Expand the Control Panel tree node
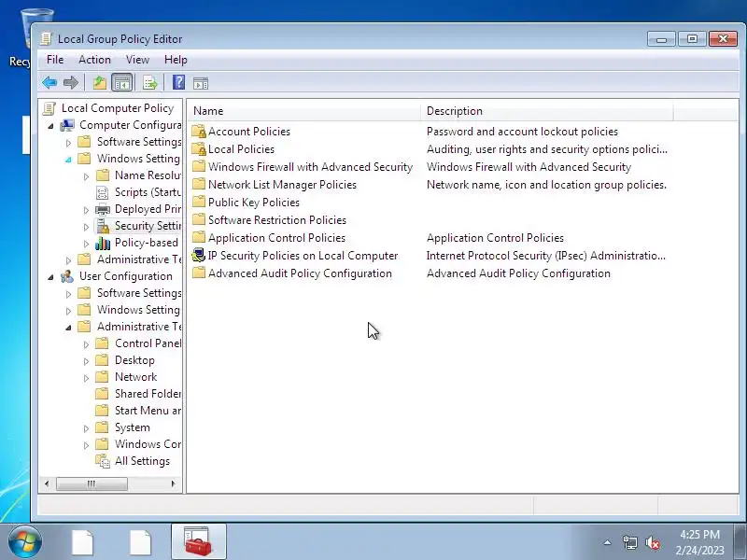This screenshot has height=560, width=747. (86, 344)
